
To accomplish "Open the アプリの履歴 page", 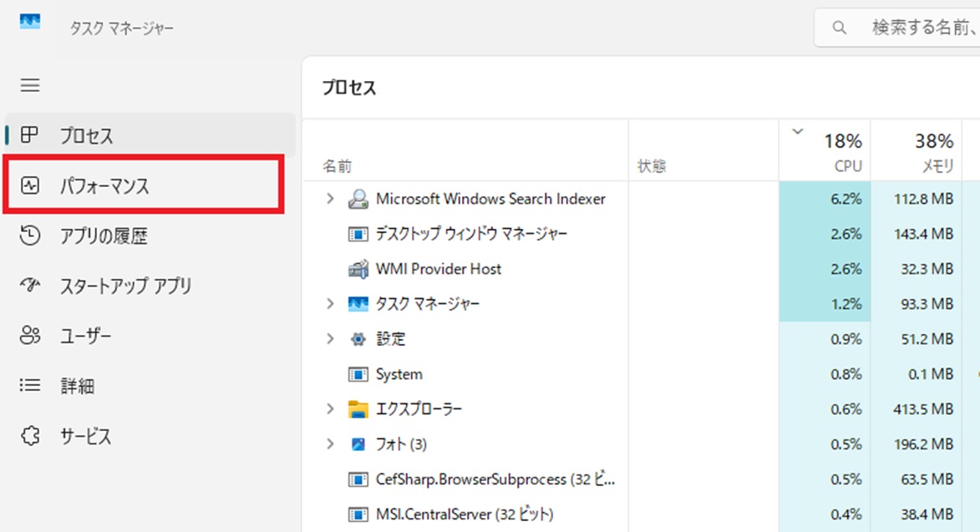I will click(x=150, y=236).
